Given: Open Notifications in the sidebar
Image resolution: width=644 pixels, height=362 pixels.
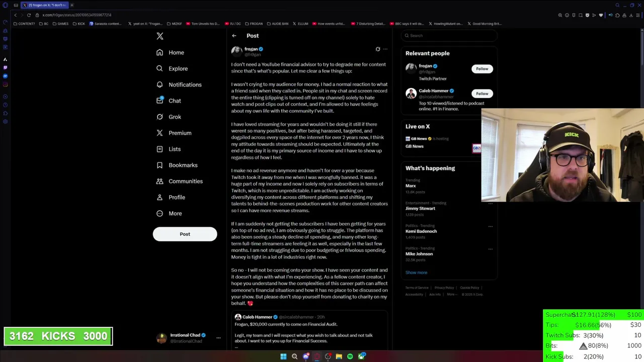Looking at the screenshot, I should tap(179, 84).
